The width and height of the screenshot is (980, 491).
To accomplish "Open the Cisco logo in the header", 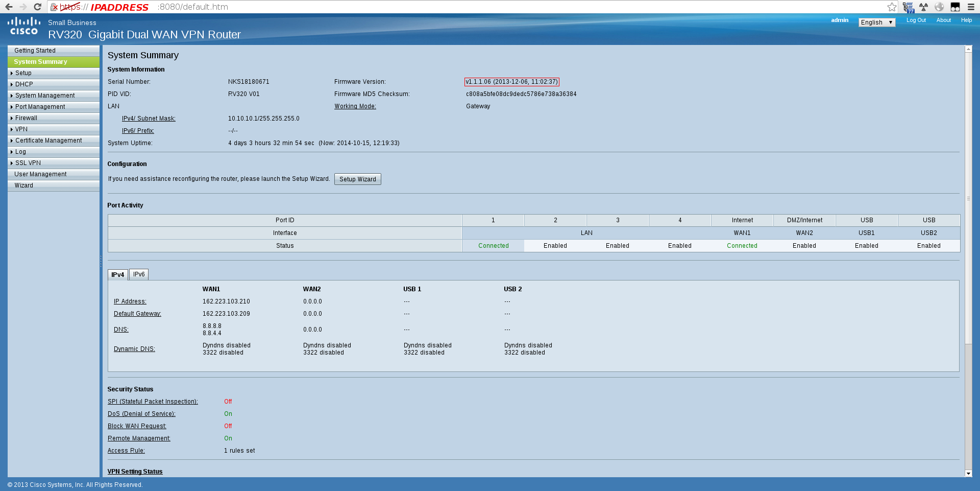I will [x=23, y=26].
